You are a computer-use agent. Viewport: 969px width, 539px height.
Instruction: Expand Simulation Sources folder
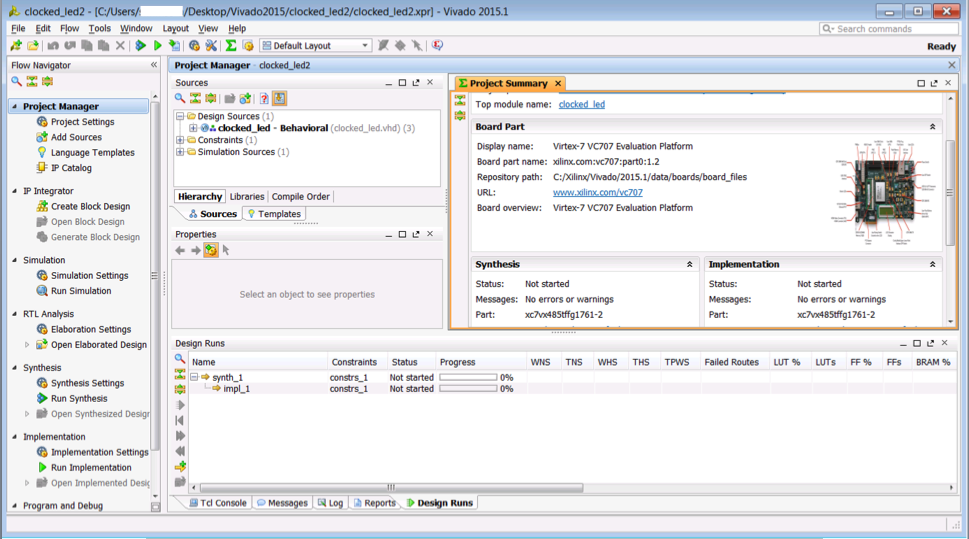click(180, 151)
